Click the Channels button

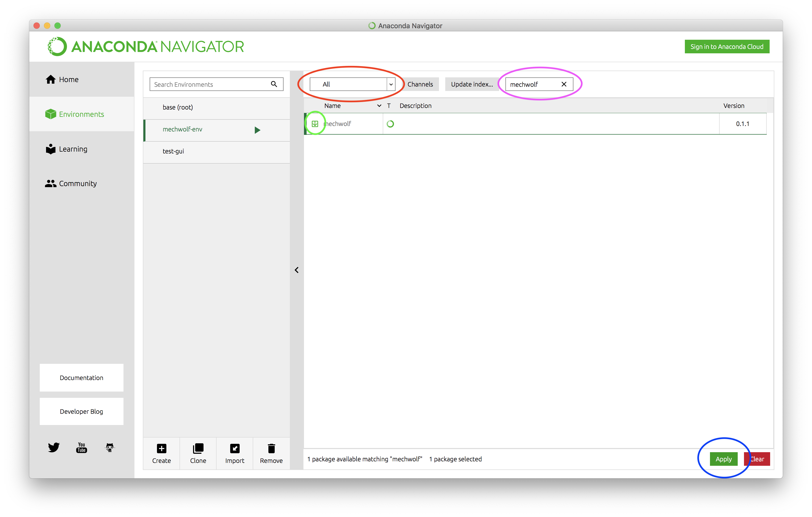(x=420, y=84)
